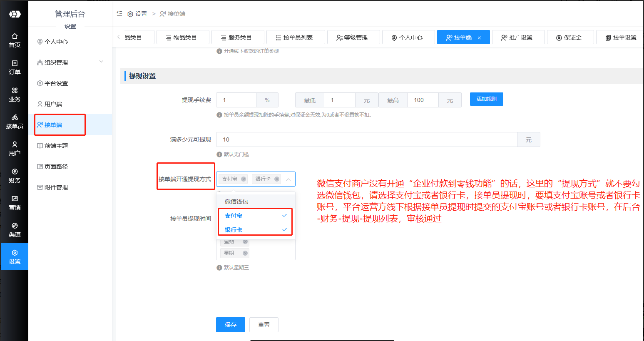Image resolution: width=644 pixels, height=341 pixels.
Task: Collapse the menu using the fold icon beside breadcrumb
Action: click(x=119, y=13)
